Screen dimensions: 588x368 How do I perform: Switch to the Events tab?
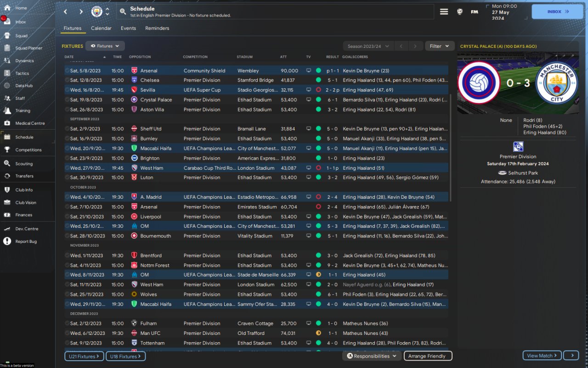[x=128, y=28]
